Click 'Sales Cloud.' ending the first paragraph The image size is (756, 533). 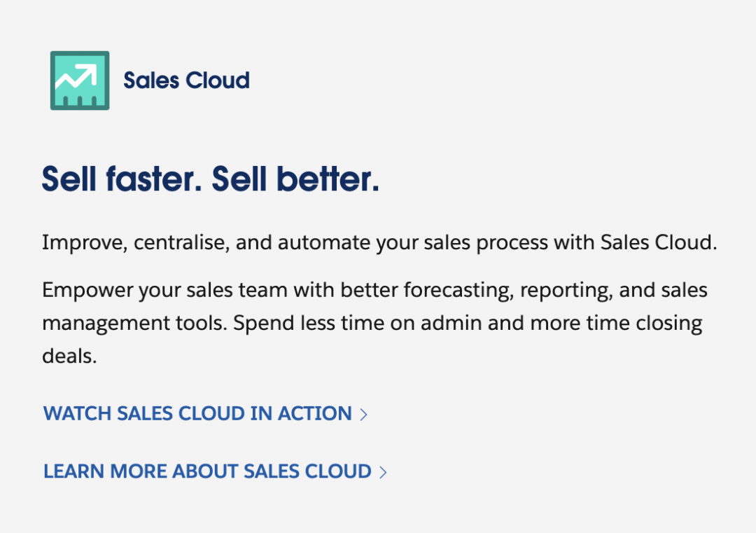click(659, 242)
